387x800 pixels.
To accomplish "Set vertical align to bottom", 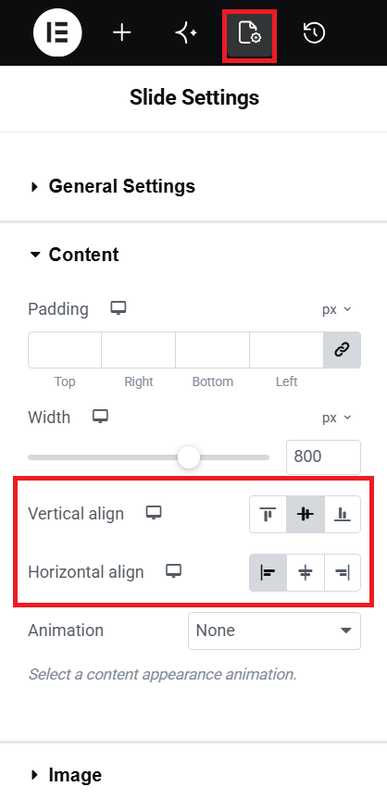I will [342, 514].
